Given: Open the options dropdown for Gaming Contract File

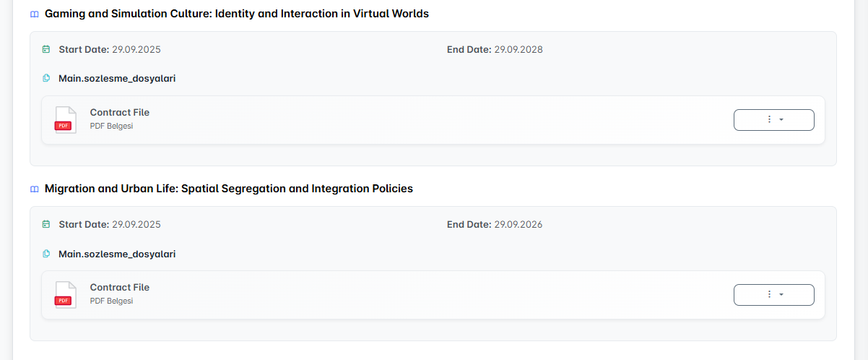Looking at the screenshot, I should click(x=773, y=120).
